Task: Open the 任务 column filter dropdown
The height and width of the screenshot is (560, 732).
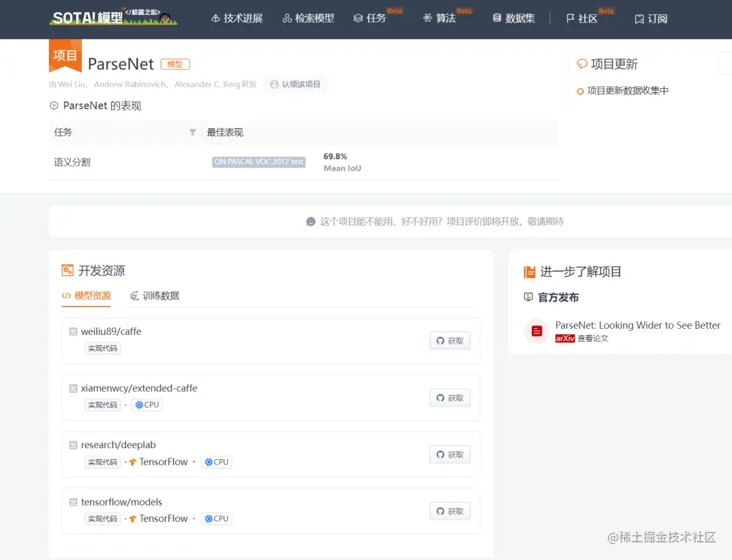Action: pyautogui.click(x=192, y=132)
